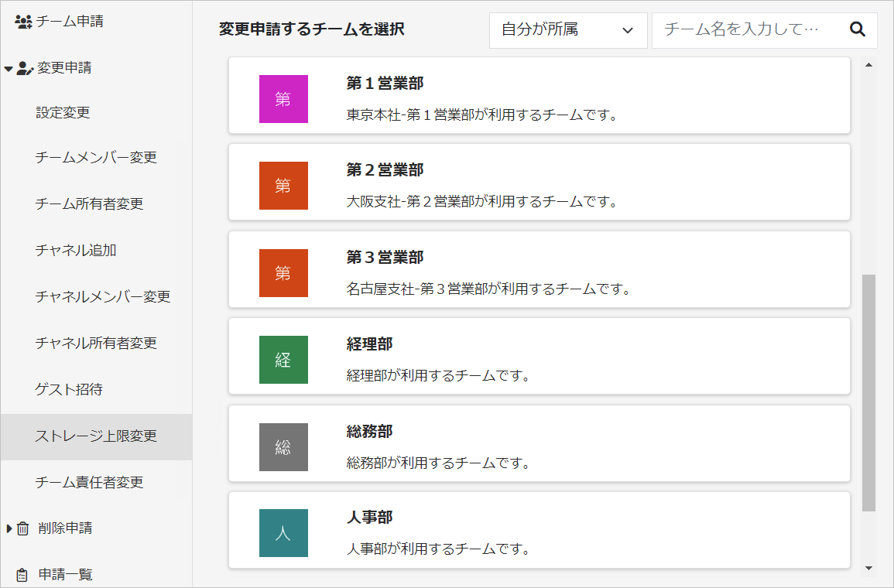Click the scrollbar up arrow
The width and height of the screenshot is (894, 588).
[x=868, y=65]
